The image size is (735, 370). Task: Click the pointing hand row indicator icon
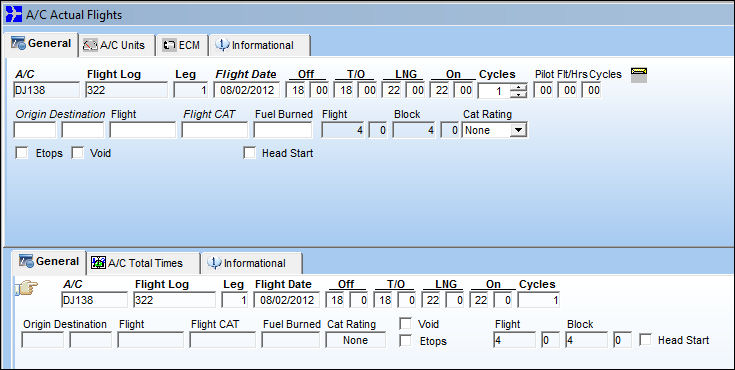(27, 287)
